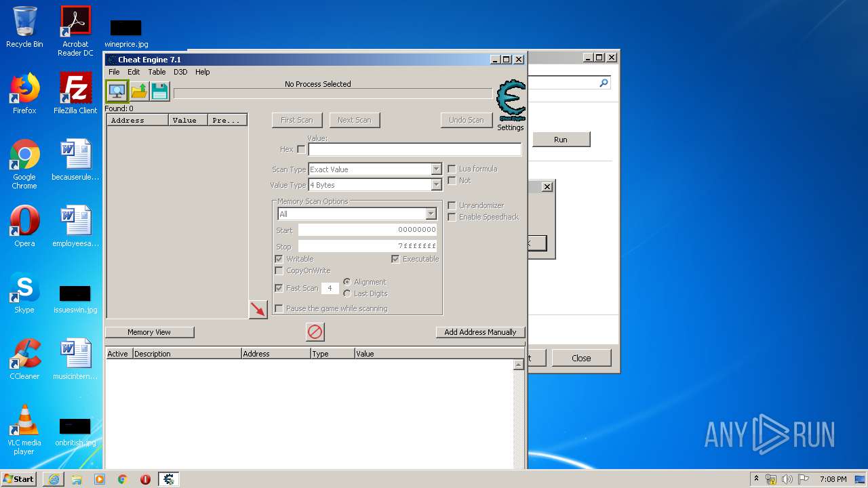
Task: Click Add Address Manually
Action: click(x=480, y=332)
